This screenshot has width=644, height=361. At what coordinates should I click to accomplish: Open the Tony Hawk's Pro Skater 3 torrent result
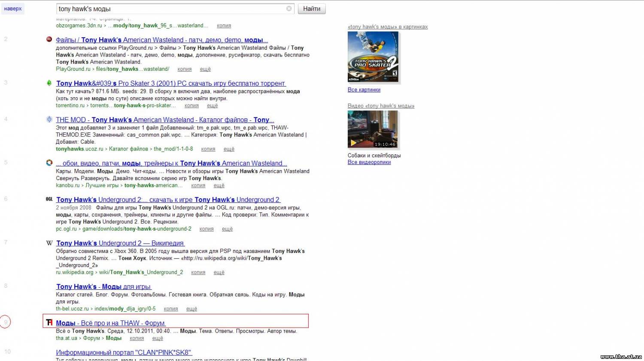click(x=171, y=84)
